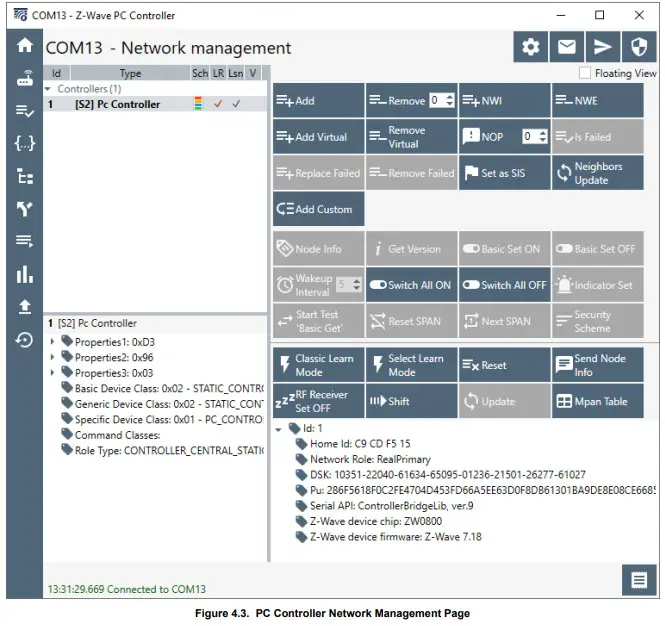The width and height of the screenshot is (665, 626).
Task: Expand Properties1: 0xD3 node
Action: point(52,341)
